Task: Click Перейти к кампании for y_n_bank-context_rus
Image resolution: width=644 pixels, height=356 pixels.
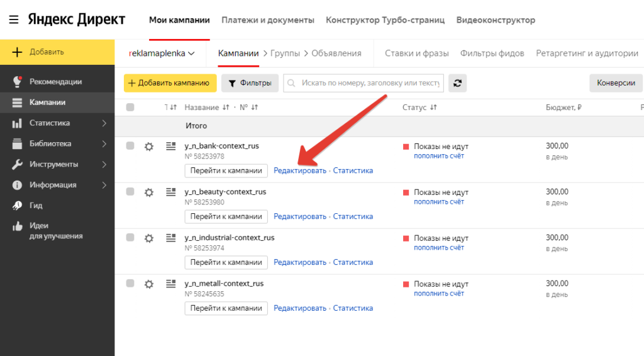Action: tap(226, 171)
